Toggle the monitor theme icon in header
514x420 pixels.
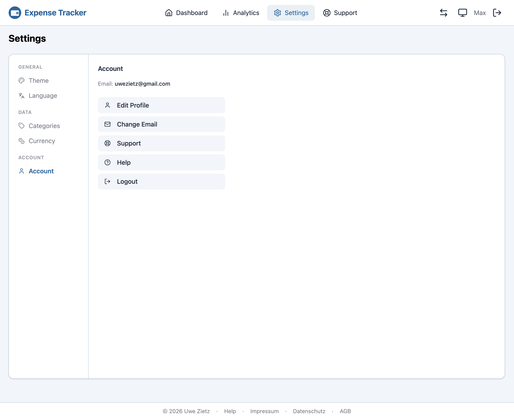pos(462,13)
